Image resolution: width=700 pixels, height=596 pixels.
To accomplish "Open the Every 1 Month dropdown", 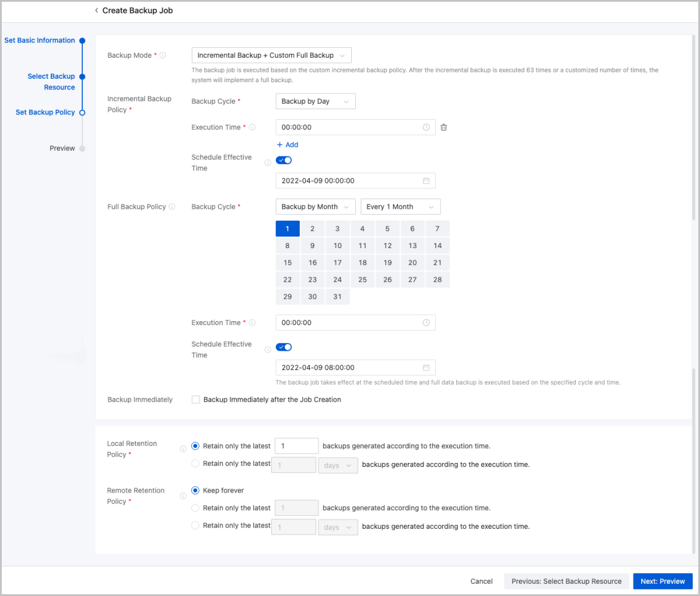I will point(400,207).
